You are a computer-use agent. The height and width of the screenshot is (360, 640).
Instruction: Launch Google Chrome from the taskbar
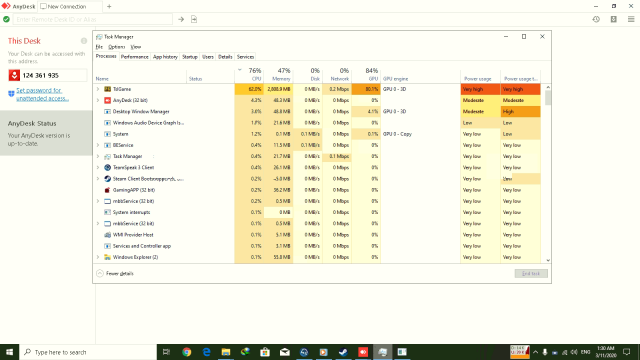coord(187,352)
